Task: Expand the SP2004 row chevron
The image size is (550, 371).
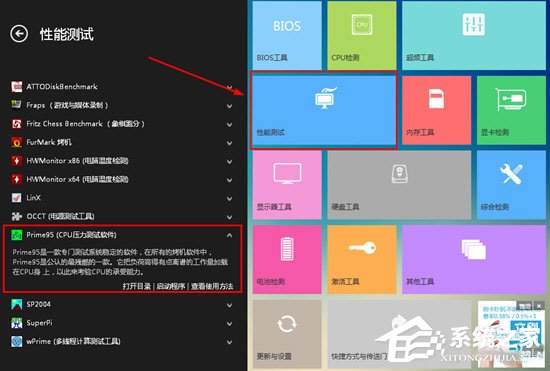Action: click(x=229, y=305)
